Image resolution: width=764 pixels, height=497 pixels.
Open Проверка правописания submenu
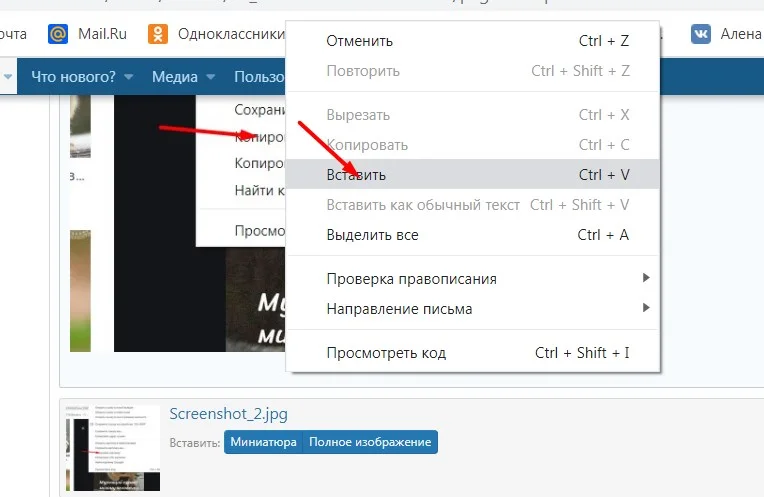pos(473,279)
